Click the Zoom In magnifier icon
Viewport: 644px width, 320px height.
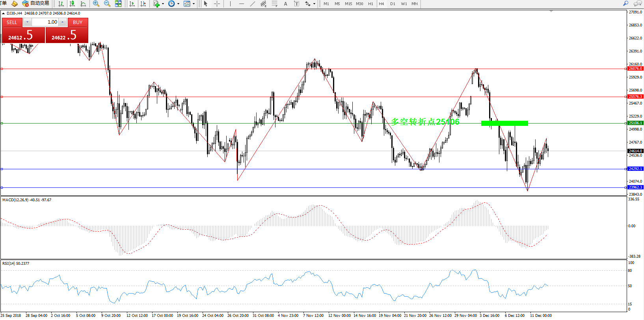tap(96, 4)
